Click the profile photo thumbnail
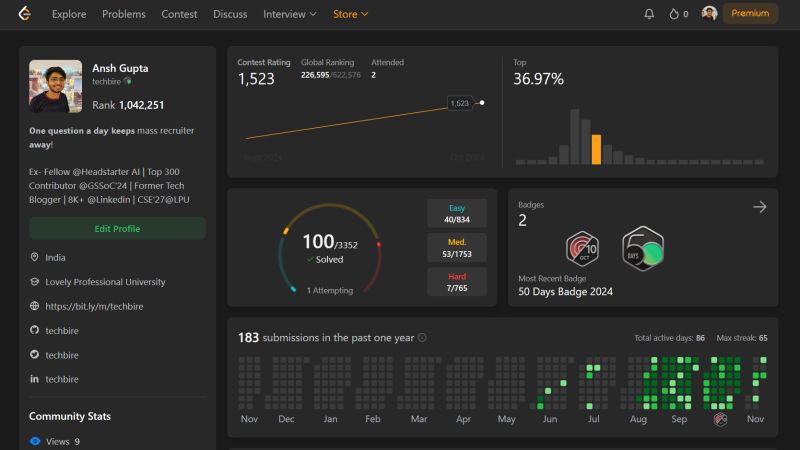Screen dimensions: 800x450 click(56, 86)
